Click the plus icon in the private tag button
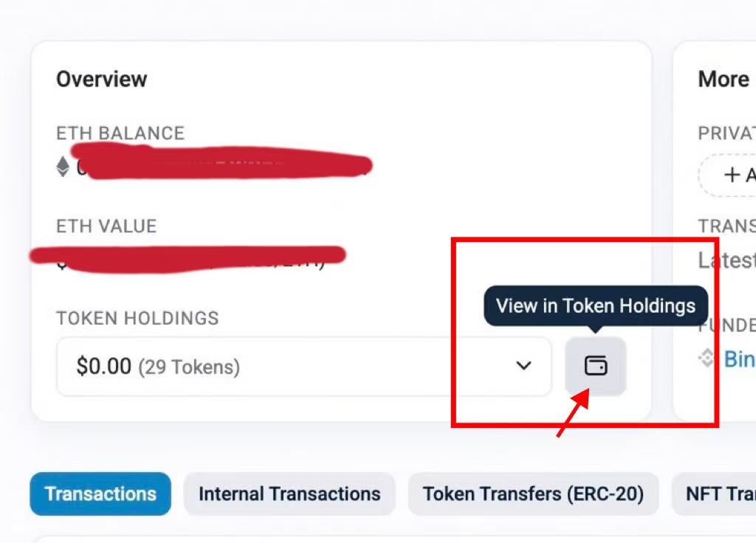The height and width of the screenshot is (543, 756). (x=732, y=174)
